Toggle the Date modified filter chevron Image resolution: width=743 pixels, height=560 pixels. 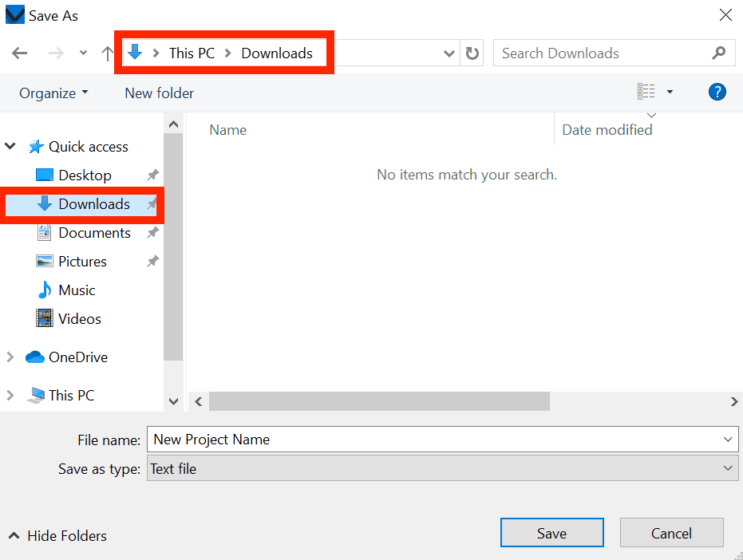[652, 115]
